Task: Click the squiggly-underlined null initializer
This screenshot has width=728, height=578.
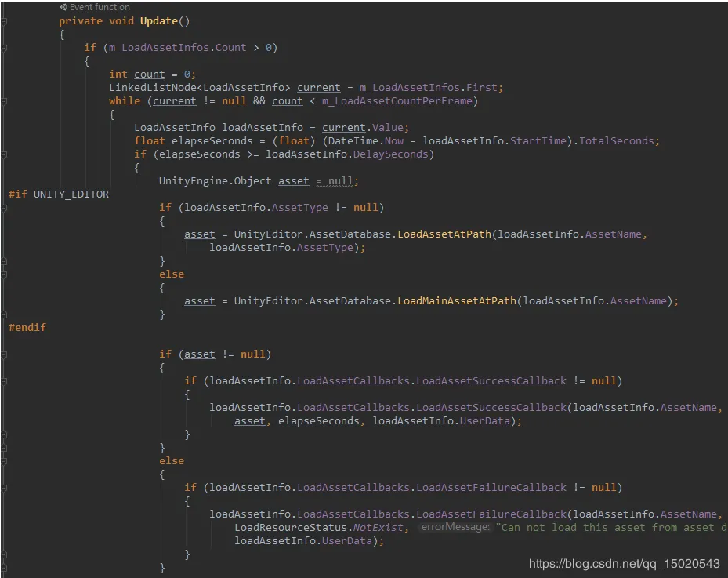Action: pos(340,180)
